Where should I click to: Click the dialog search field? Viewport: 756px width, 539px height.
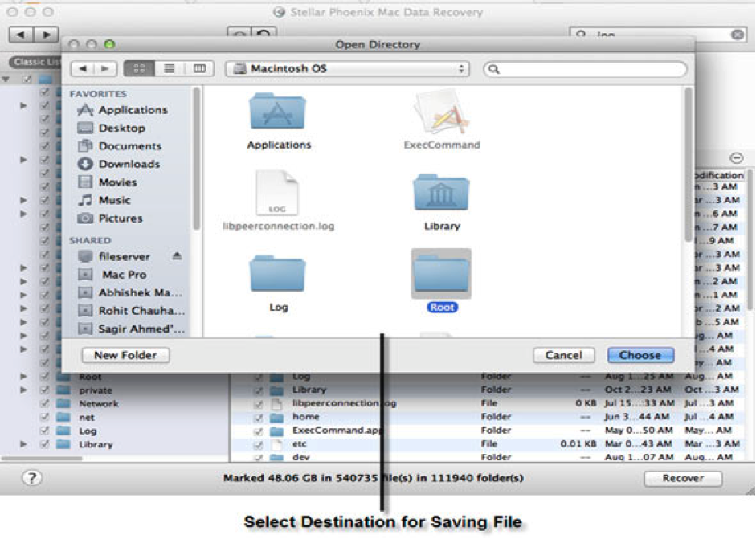[x=585, y=69]
